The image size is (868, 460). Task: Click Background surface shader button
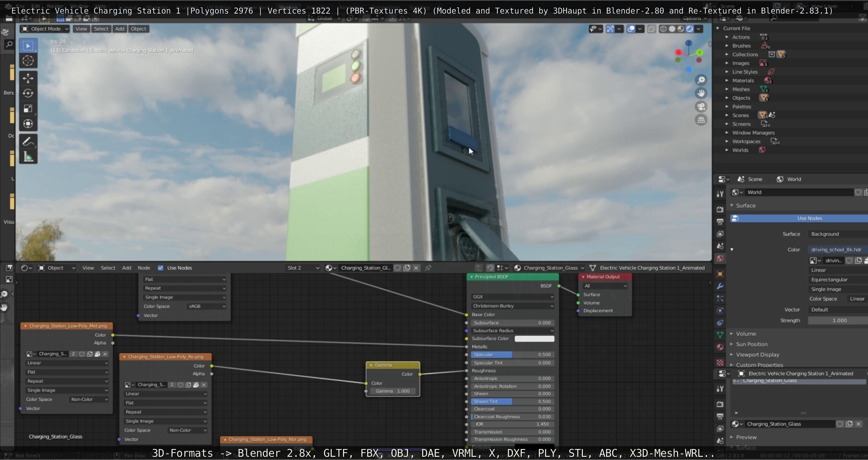(x=838, y=234)
